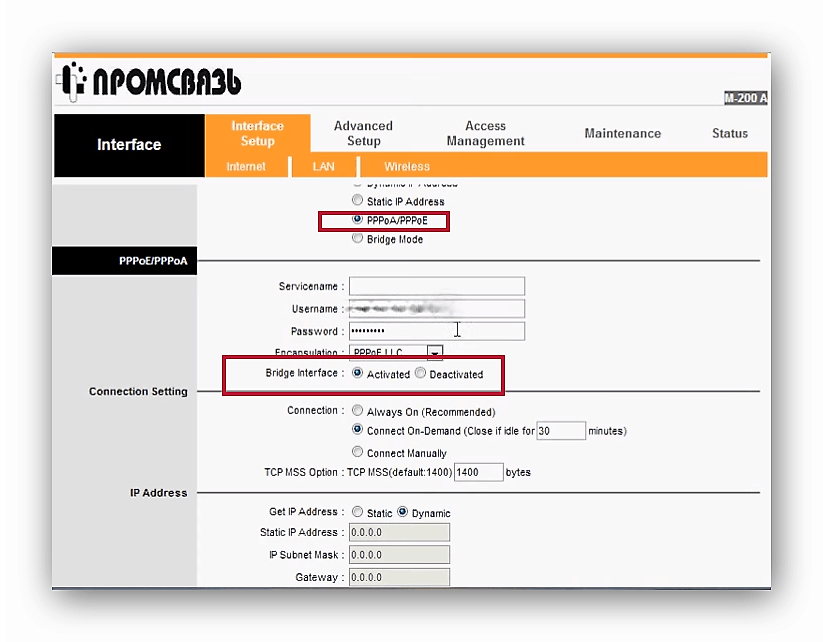Click the Password input field
Image resolution: width=823 pixels, height=642 pixels.
coord(437,331)
